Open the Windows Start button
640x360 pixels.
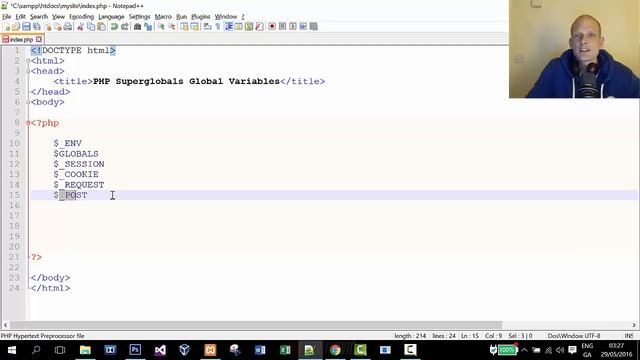pos(11,350)
